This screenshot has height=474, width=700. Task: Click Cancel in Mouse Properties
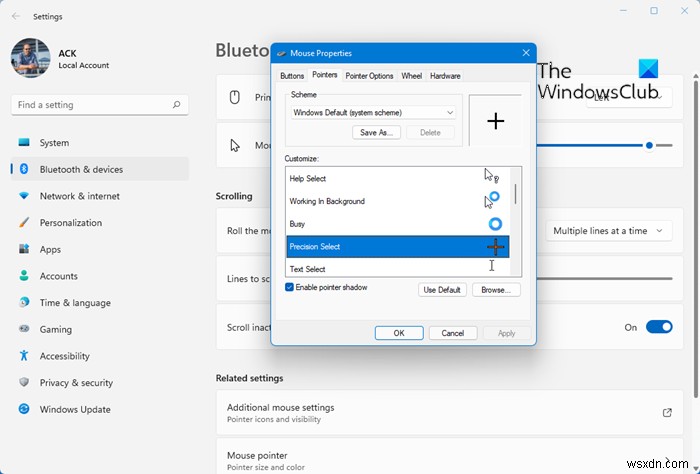point(453,333)
